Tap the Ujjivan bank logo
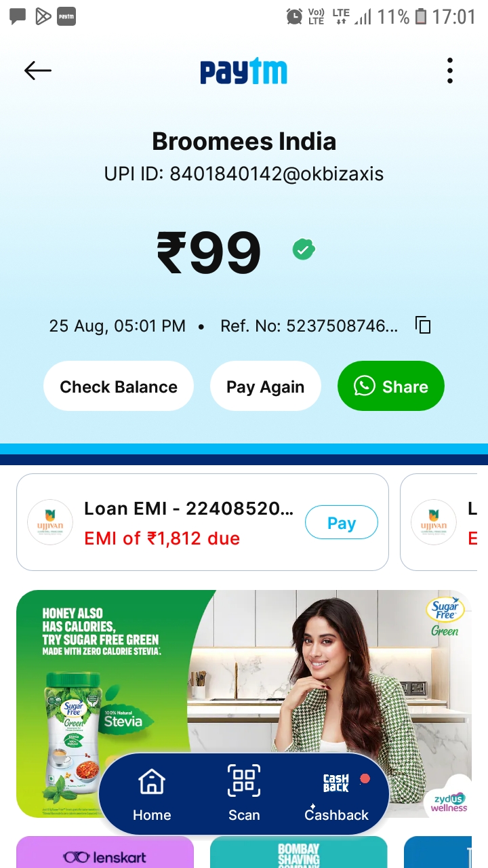488x868 pixels. [50, 522]
